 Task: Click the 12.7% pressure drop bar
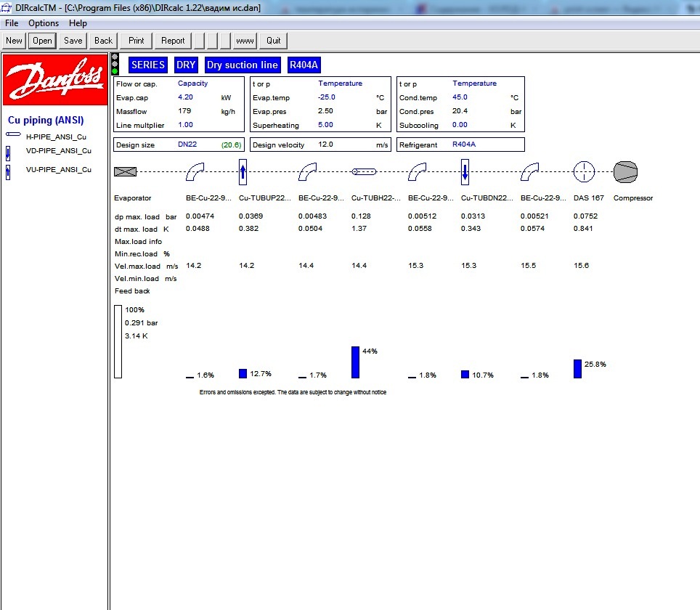pyautogui.click(x=243, y=373)
